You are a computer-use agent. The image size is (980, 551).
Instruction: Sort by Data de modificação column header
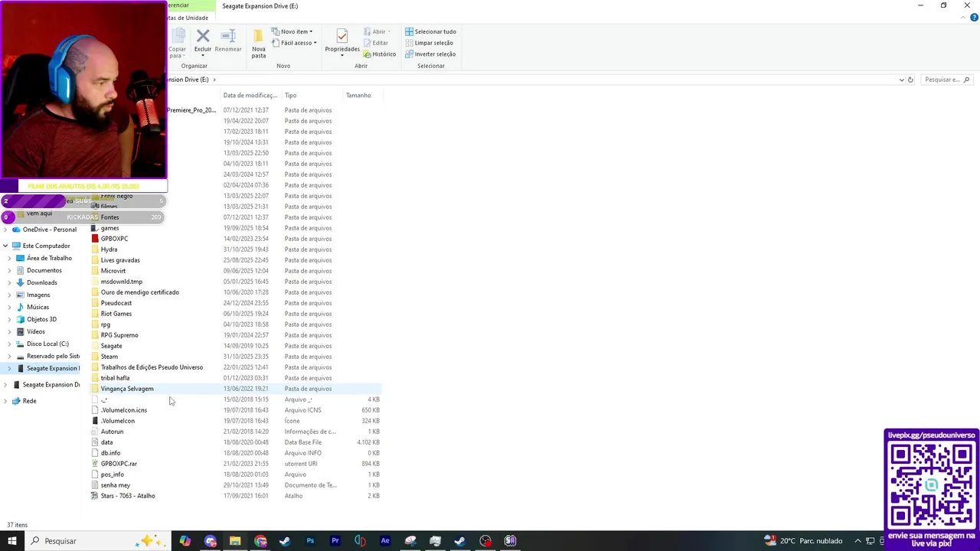tap(250, 96)
